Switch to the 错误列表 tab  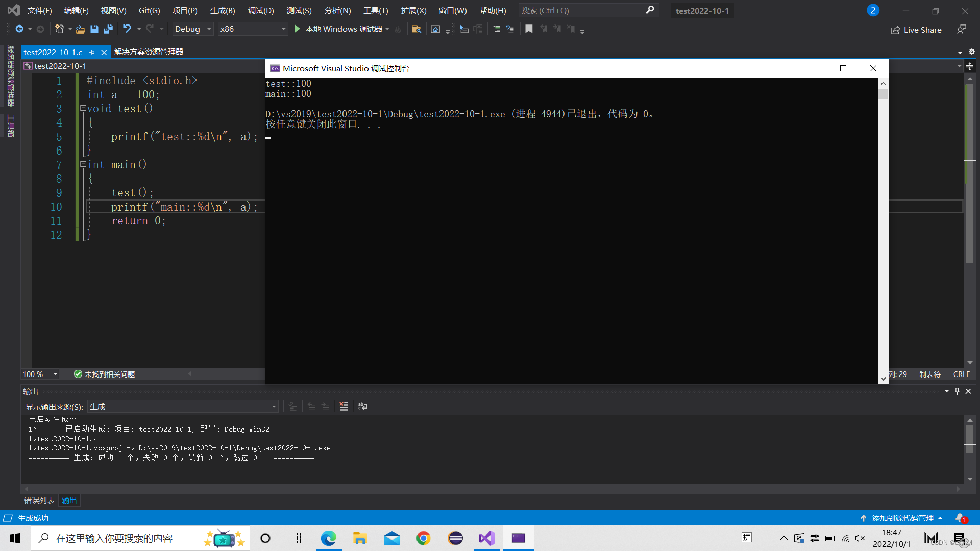(39, 500)
